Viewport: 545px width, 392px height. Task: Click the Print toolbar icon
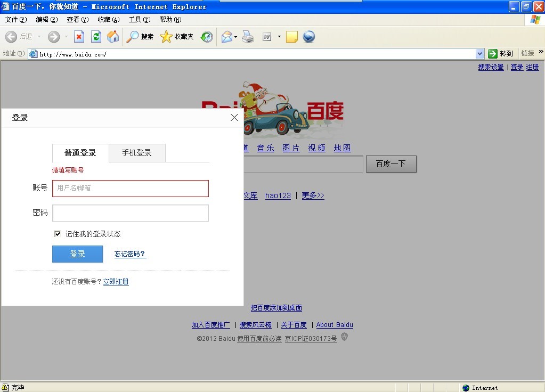point(248,37)
